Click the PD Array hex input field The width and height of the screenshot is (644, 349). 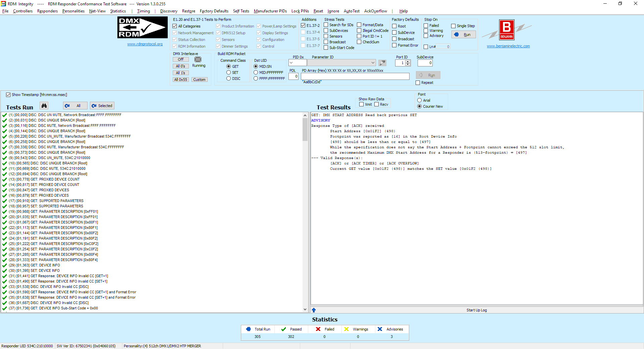(355, 77)
